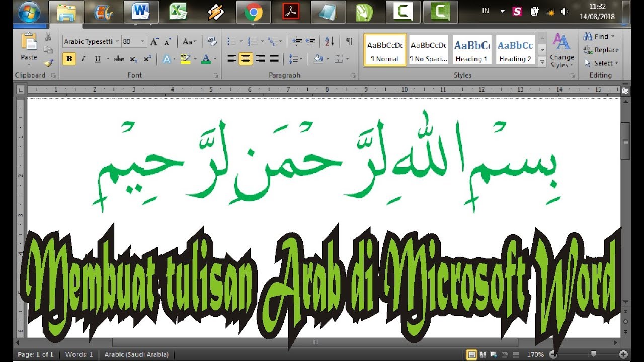The image size is (644, 362).
Task: Toggle Center alignment
Action: (x=246, y=59)
